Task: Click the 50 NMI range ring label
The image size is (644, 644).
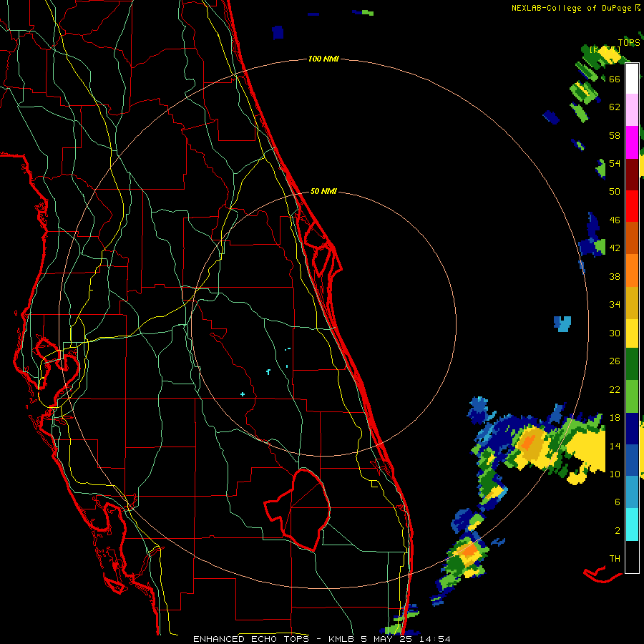Action: pos(323,191)
